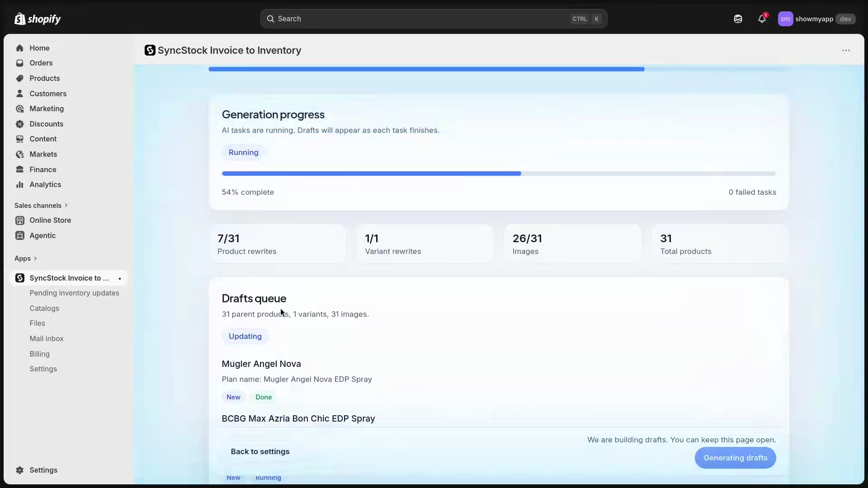Open the three-dot more actions menu

[846, 51]
